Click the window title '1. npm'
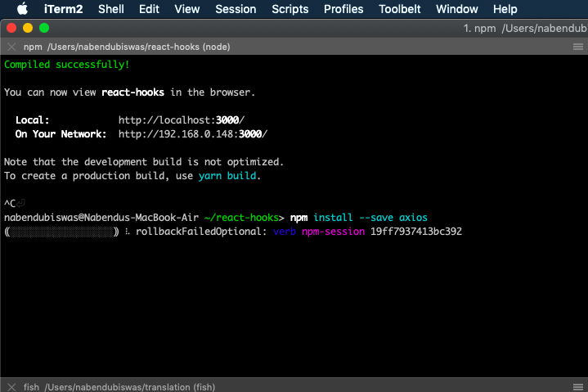The image size is (588, 392). pyautogui.click(x=479, y=28)
